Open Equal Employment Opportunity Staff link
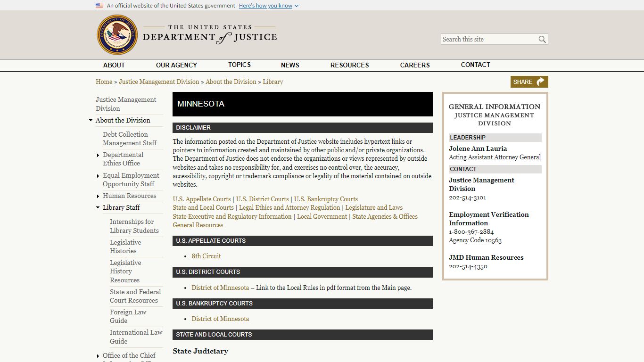The image size is (644, 362). pyautogui.click(x=131, y=180)
